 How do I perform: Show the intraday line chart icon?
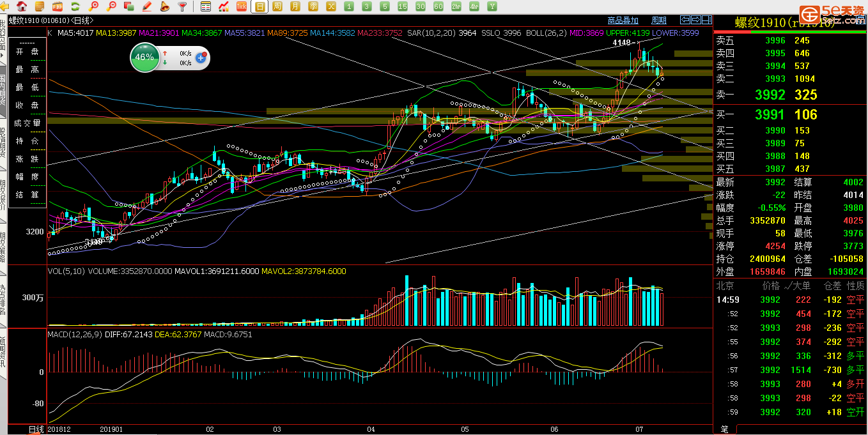[x=224, y=6]
